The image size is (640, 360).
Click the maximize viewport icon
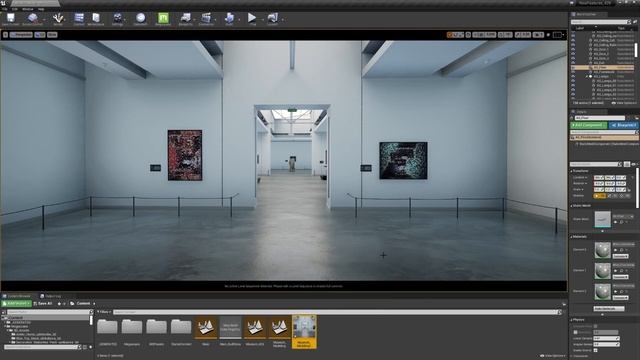[557, 35]
